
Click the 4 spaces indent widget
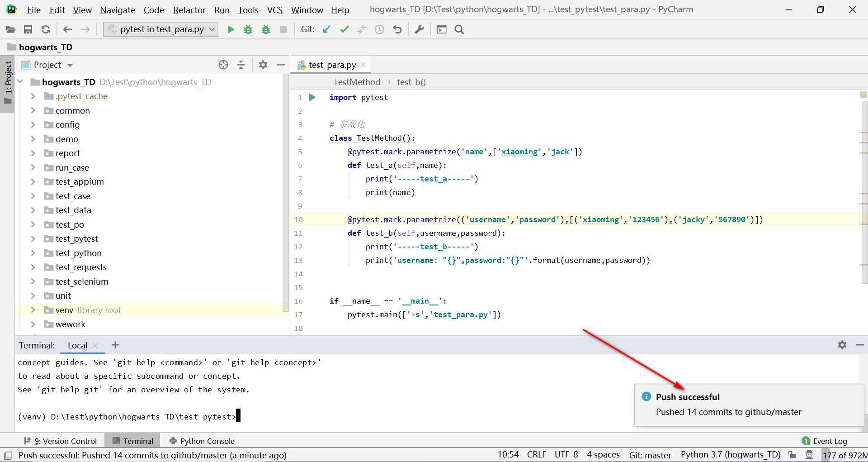pyautogui.click(x=603, y=455)
